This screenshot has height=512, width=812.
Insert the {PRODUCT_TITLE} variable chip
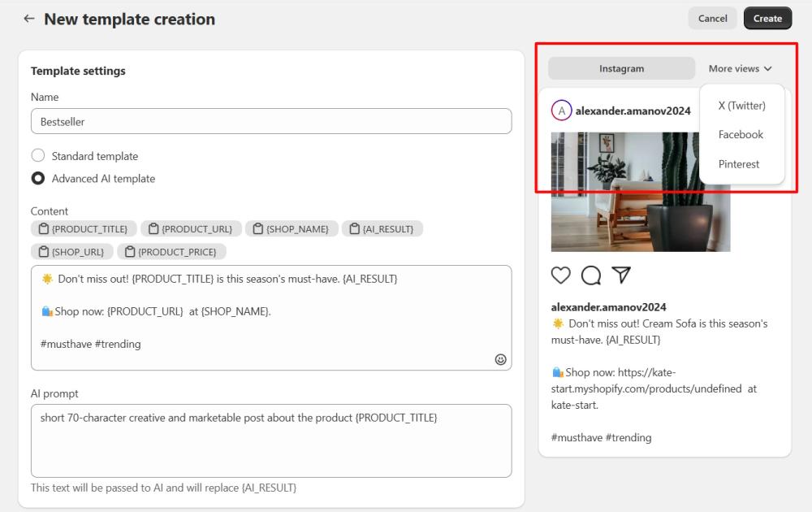click(83, 229)
